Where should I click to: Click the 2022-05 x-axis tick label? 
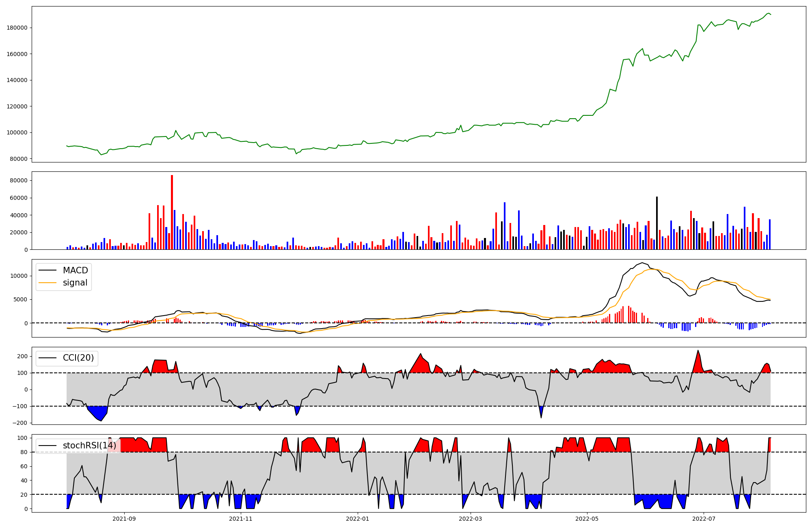pyautogui.click(x=587, y=519)
